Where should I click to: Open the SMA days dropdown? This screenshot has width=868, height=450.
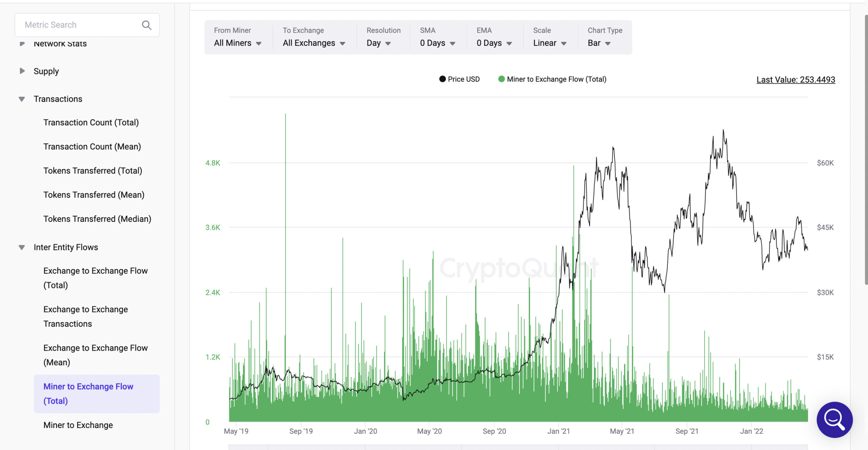(437, 43)
